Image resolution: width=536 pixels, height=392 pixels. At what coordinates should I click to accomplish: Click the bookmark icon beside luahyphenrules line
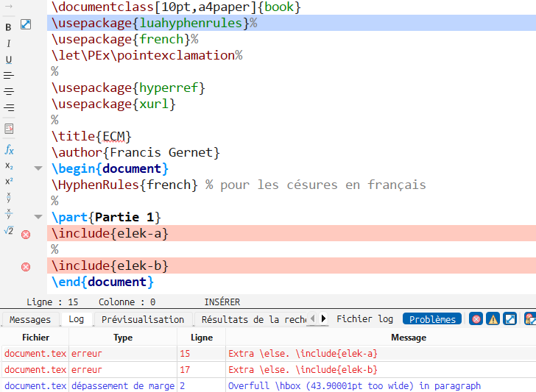point(26,24)
